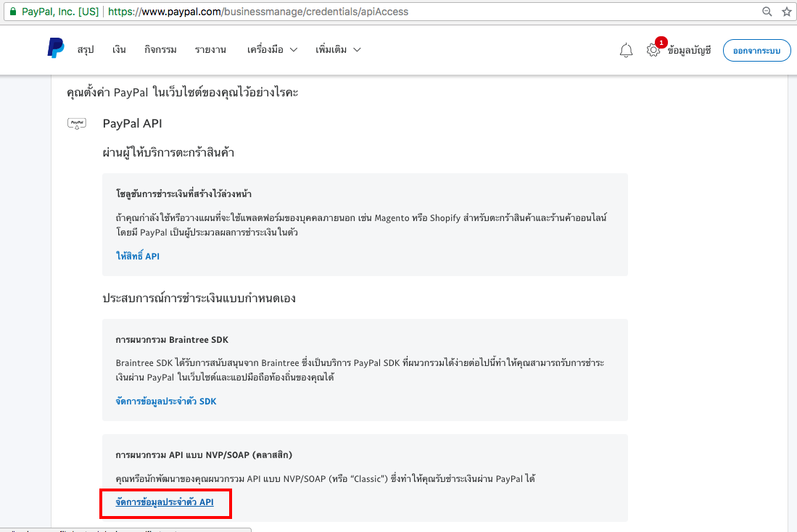Click the green secure padlock icon
Image resolution: width=797 pixels, height=532 pixels.
click(x=12, y=12)
